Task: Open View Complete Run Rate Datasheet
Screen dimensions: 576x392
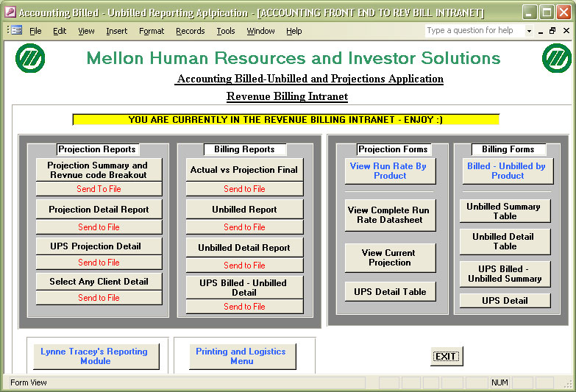Action: [x=390, y=215]
